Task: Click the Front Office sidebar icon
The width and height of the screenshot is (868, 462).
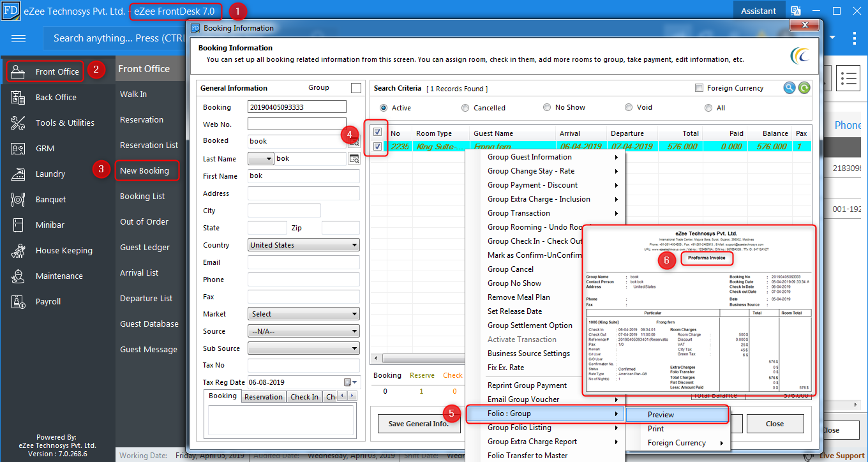Action: tap(19, 71)
